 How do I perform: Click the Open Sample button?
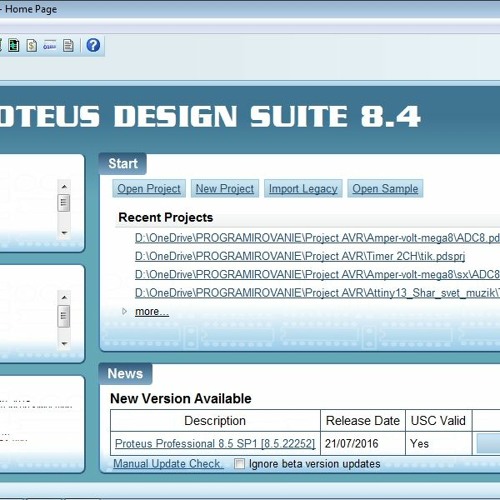[385, 189]
